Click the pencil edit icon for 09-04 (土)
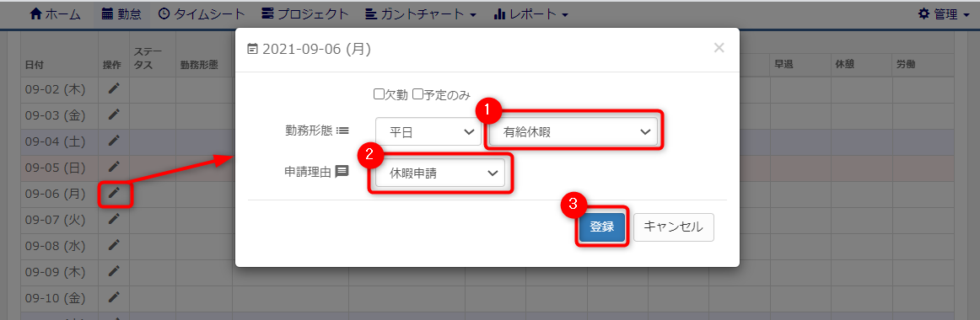980x320 pixels. point(113,141)
